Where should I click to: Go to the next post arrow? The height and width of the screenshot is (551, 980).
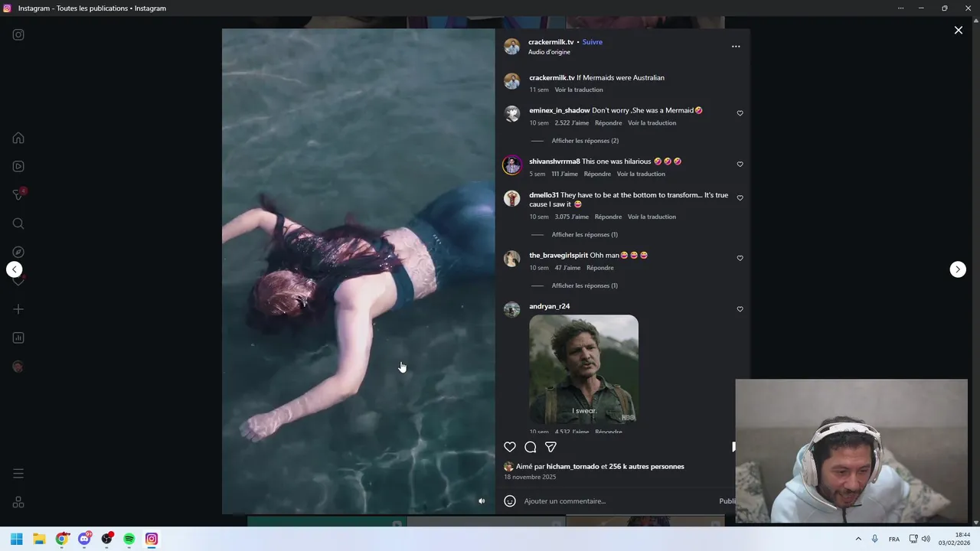[958, 269]
